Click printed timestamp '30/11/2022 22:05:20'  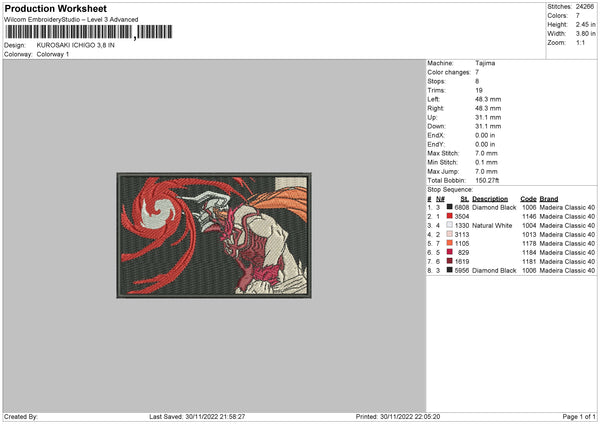pos(410,416)
